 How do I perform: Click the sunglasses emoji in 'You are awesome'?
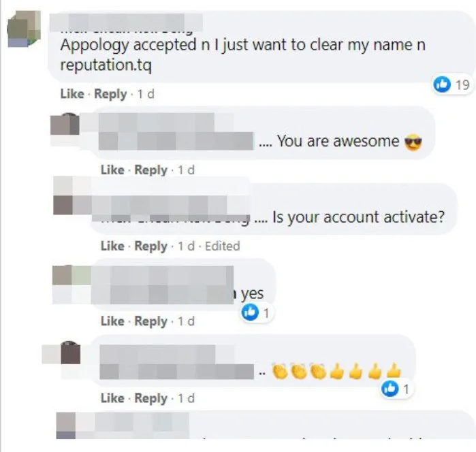click(x=413, y=142)
